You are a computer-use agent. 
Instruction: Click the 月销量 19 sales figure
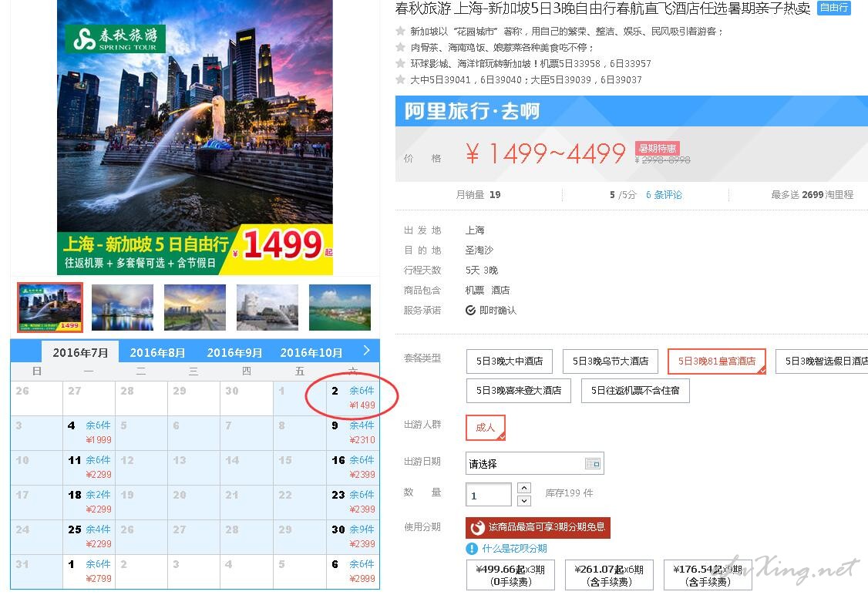(x=478, y=195)
